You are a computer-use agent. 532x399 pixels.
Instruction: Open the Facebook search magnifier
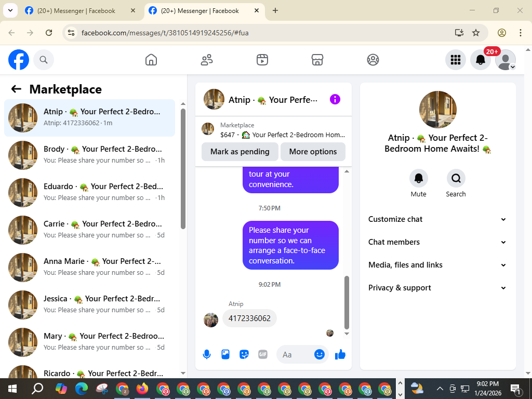(x=44, y=60)
